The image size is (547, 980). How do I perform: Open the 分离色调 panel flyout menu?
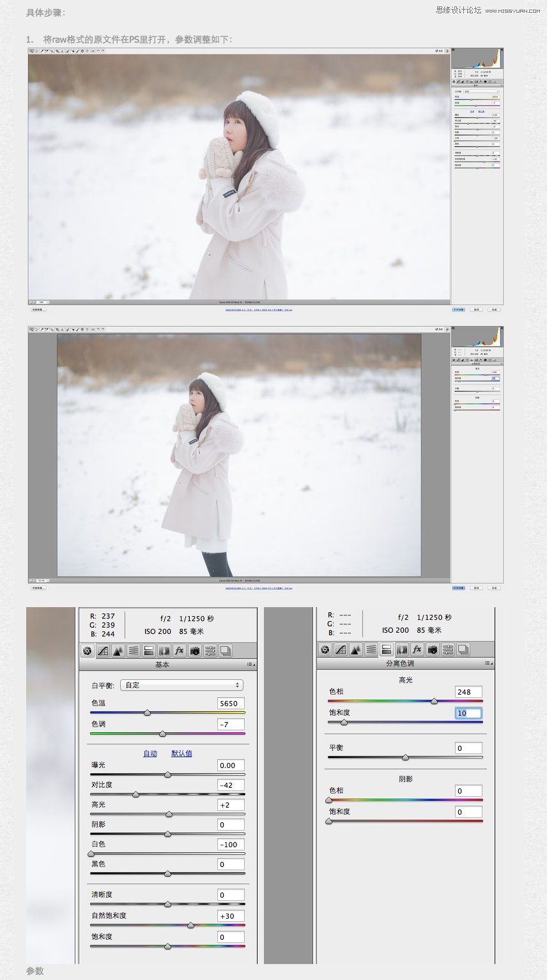point(488,663)
